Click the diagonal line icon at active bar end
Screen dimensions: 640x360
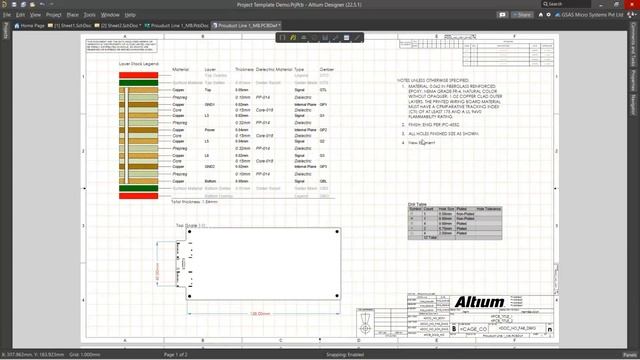point(357,38)
